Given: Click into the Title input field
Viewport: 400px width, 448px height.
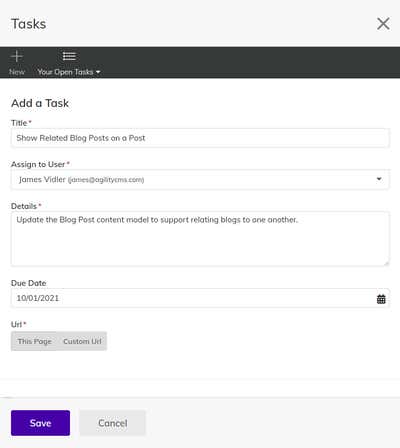Looking at the screenshot, I should pos(200,138).
